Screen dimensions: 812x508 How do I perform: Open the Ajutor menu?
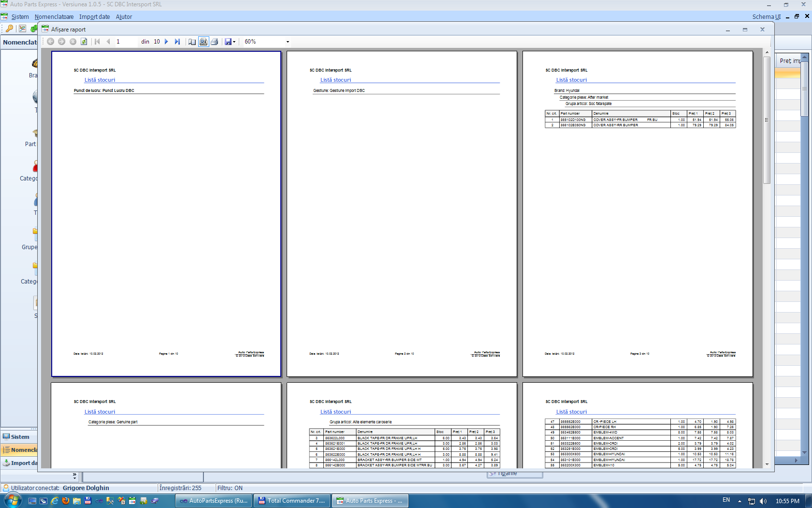pyautogui.click(x=124, y=17)
